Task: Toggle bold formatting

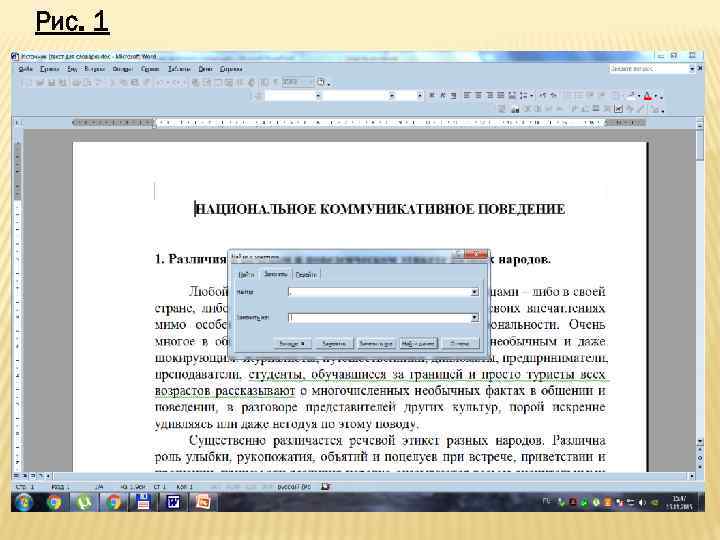Action: point(431,96)
